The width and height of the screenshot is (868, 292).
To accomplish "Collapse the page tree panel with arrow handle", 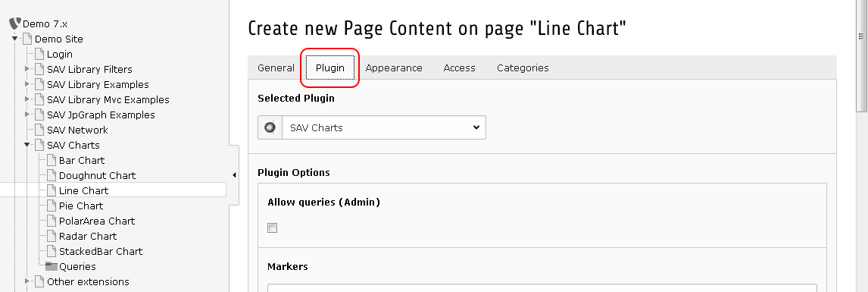I will pyautogui.click(x=234, y=175).
